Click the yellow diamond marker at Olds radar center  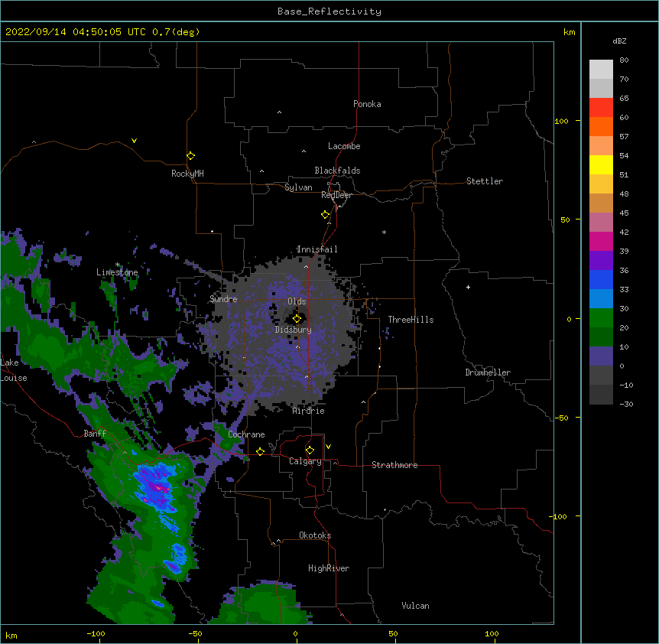pyautogui.click(x=297, y=319)
